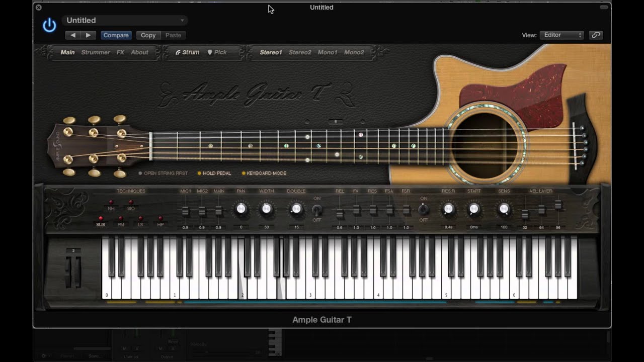Click the FX fader in release section

pos(356,210)
